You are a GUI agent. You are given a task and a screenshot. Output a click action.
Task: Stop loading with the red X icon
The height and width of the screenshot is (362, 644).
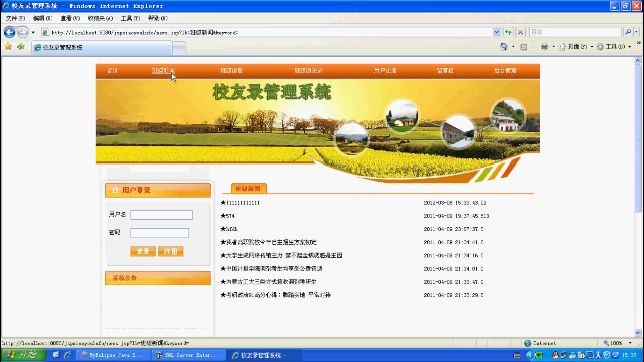[520, 32]
